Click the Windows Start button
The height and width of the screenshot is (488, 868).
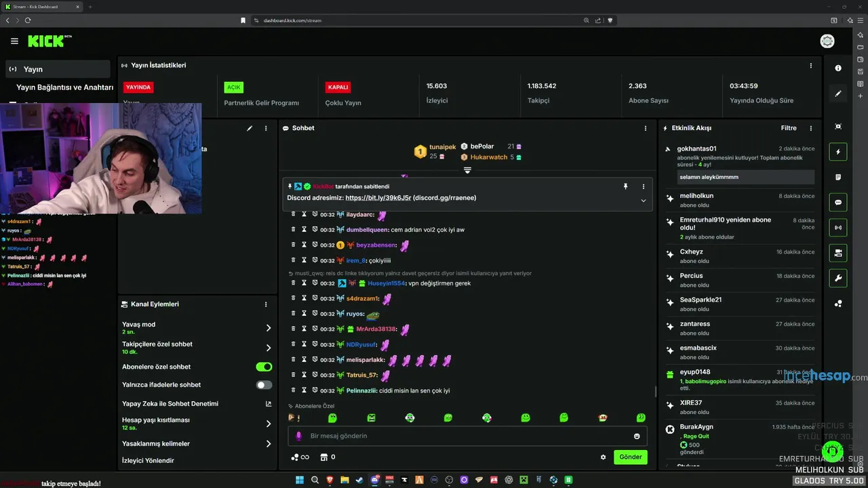click(300, 480)
